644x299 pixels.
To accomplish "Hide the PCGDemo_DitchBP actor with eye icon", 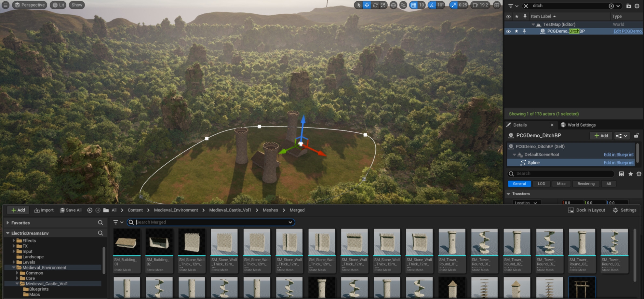I will coord(508,31).
